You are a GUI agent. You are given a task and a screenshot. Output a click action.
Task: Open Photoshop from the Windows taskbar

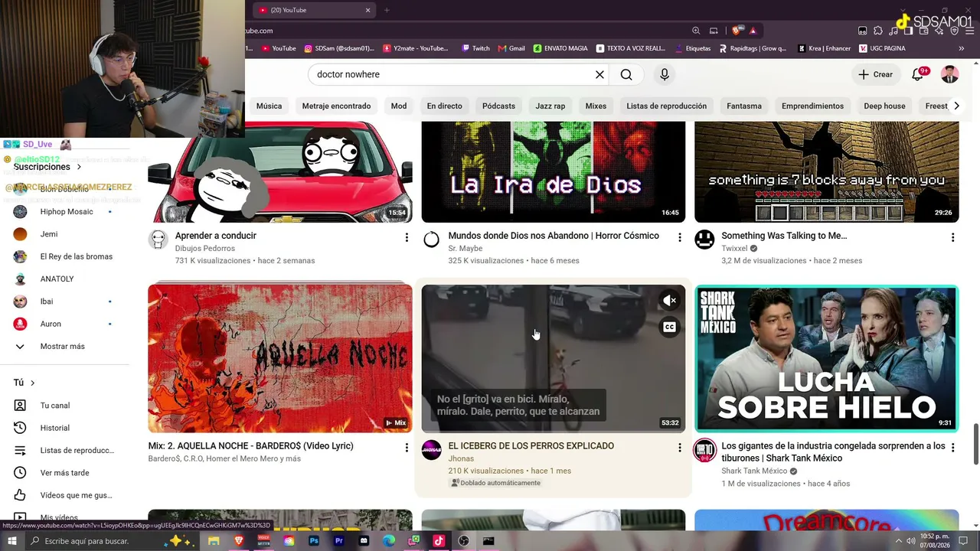(314, 541)
